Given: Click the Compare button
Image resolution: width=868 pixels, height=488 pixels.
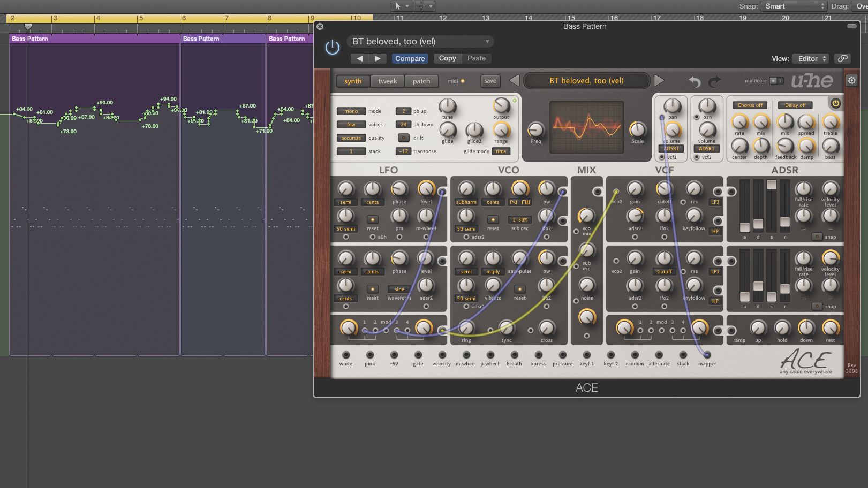Looking at the screenshot, I should click(x=410, y=58).
